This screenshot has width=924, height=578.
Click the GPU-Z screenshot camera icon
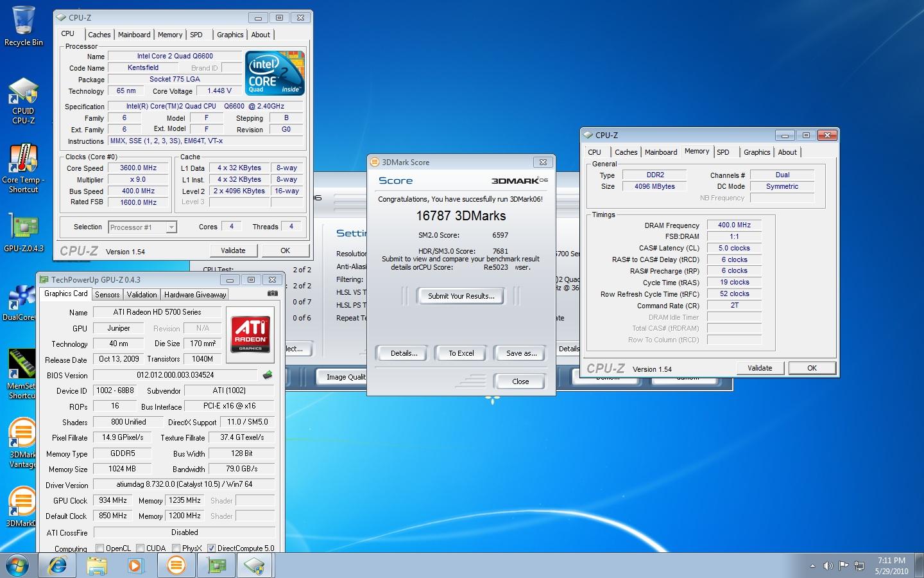click(x=273, y=293)
